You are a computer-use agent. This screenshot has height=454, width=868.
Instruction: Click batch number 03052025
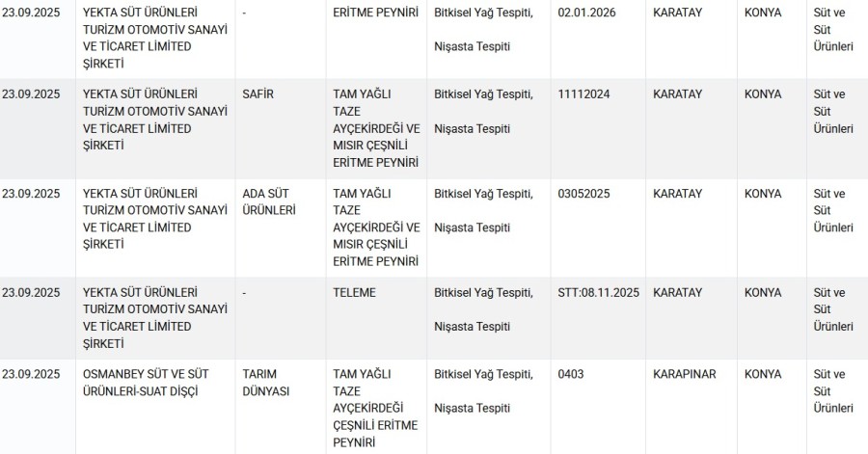tap(583, 194)
